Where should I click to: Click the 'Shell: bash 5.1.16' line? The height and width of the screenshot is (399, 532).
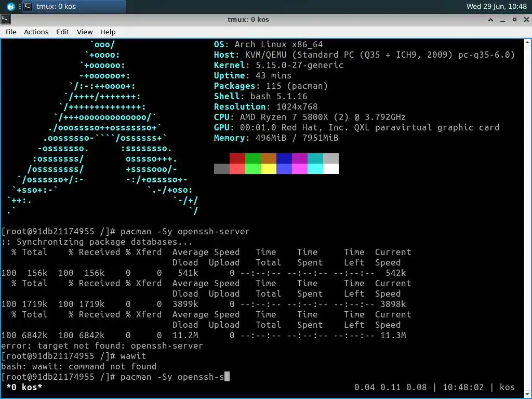click(x=260, y=96)
